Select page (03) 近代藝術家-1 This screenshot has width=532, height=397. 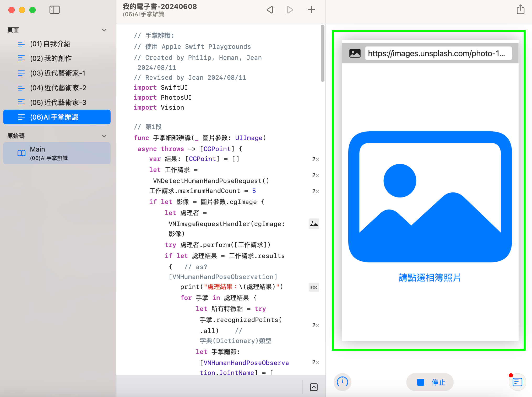58,73
